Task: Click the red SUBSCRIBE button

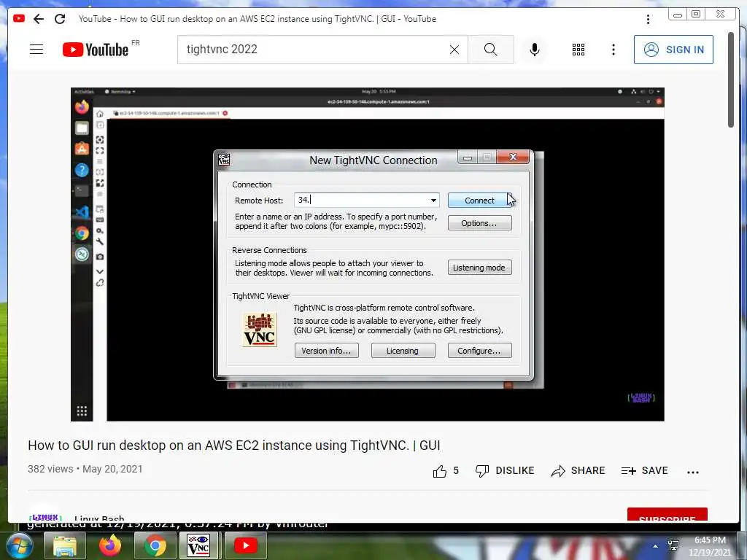Action: [x=667, y=514]
